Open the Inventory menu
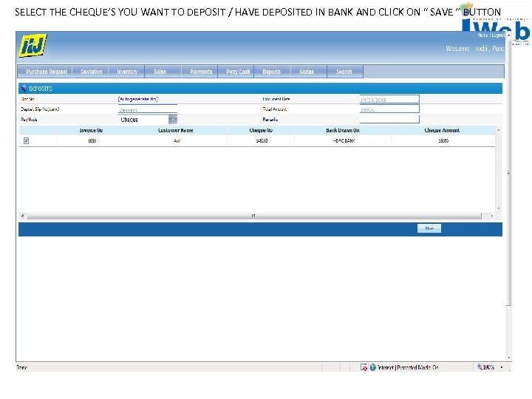The image size is (532, 399). [127, 72]
